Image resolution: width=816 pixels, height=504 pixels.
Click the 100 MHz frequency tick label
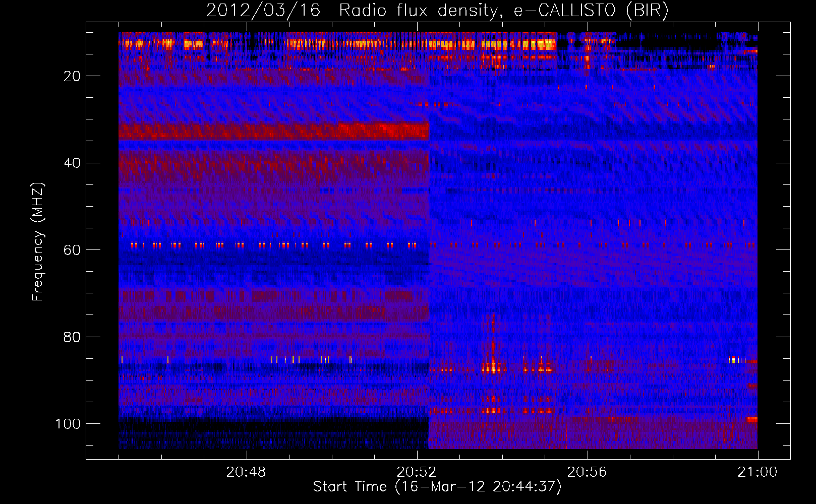68,424
